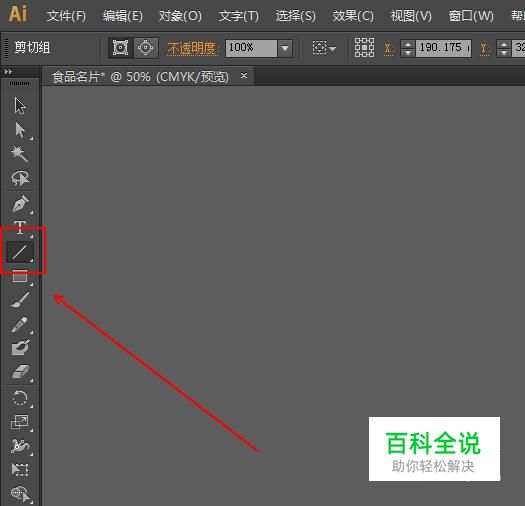Click the opacity 100% input field
525x506 pixels.
coord(251,48)
